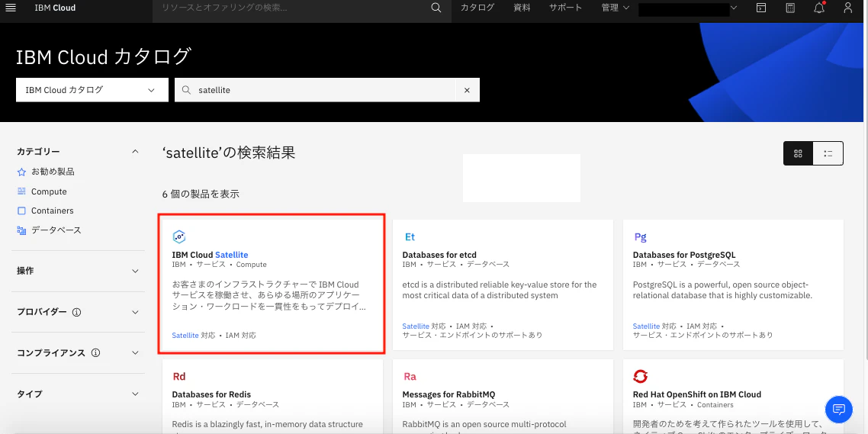Image resolution: width=868 pixels, height=434 pixels.
Task: Click the PostgreSQL Pg icon
Action: click(x=640, y=237)
